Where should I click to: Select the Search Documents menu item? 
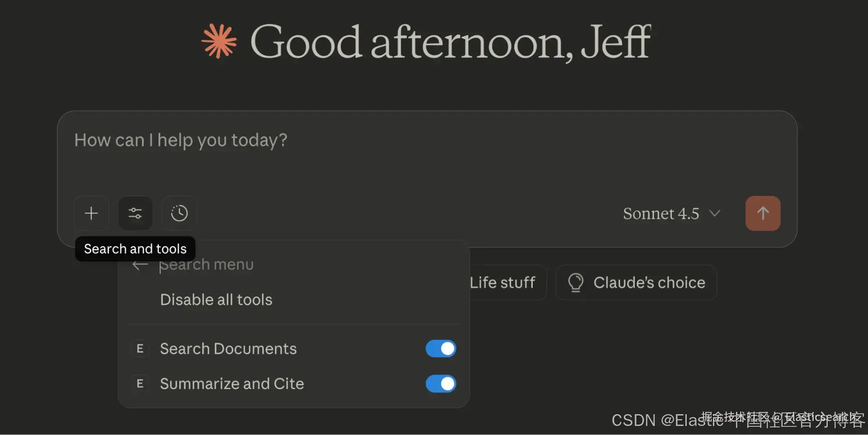(228, 349)
